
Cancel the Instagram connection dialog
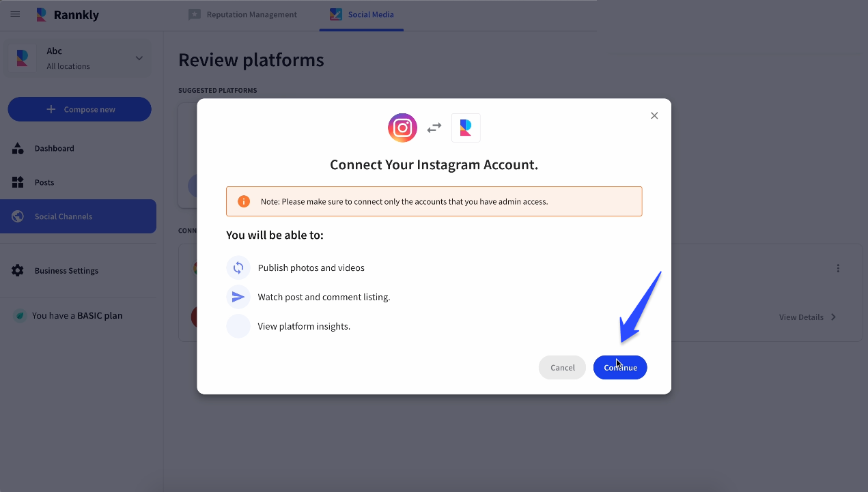(562, 367)
